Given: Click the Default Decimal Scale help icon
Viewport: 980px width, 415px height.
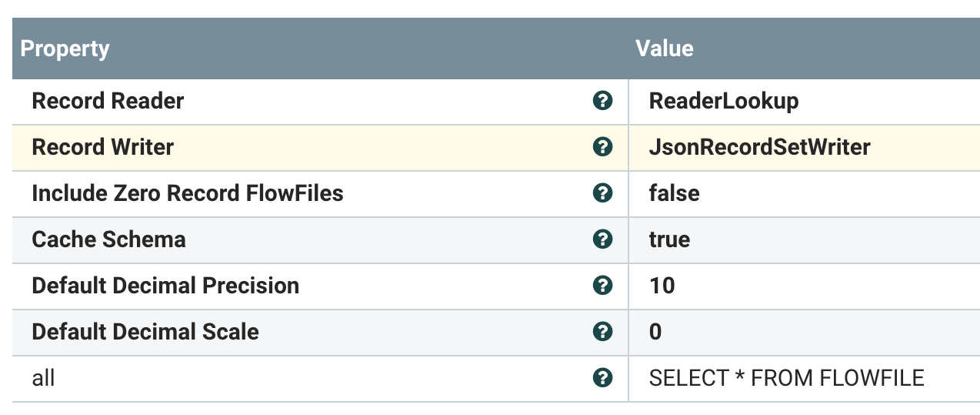Looking at the screenshot, I should tap(603, 332).
